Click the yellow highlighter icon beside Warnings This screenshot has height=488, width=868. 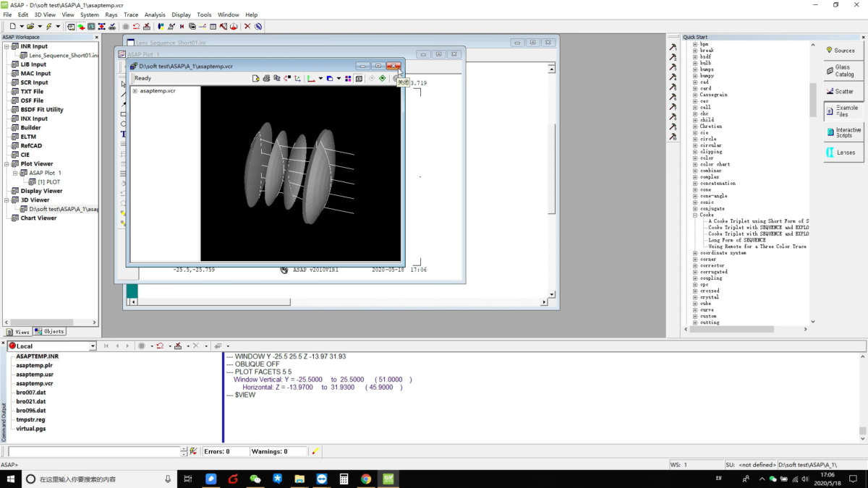[315, 451]
